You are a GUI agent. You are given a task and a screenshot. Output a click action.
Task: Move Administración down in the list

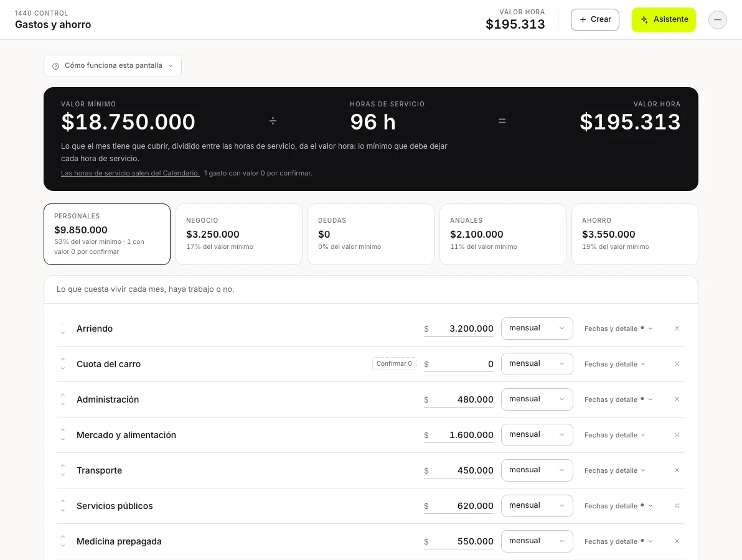pyautogui.click(x=62, y=404)
